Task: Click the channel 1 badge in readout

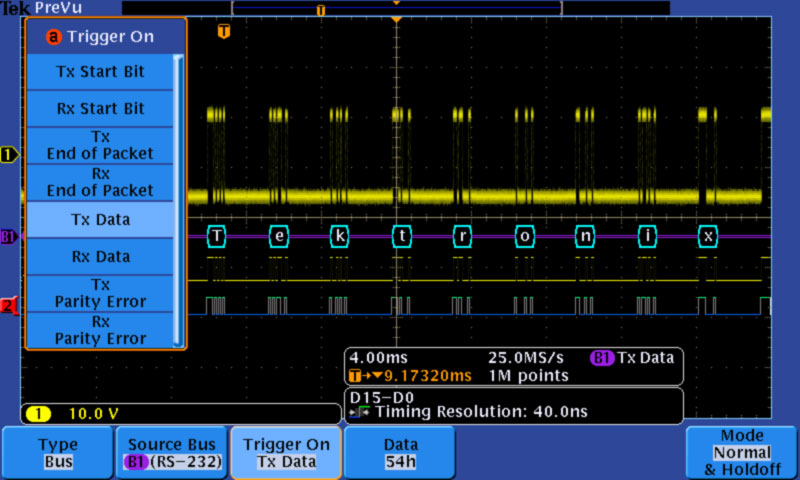Action: 38,414
